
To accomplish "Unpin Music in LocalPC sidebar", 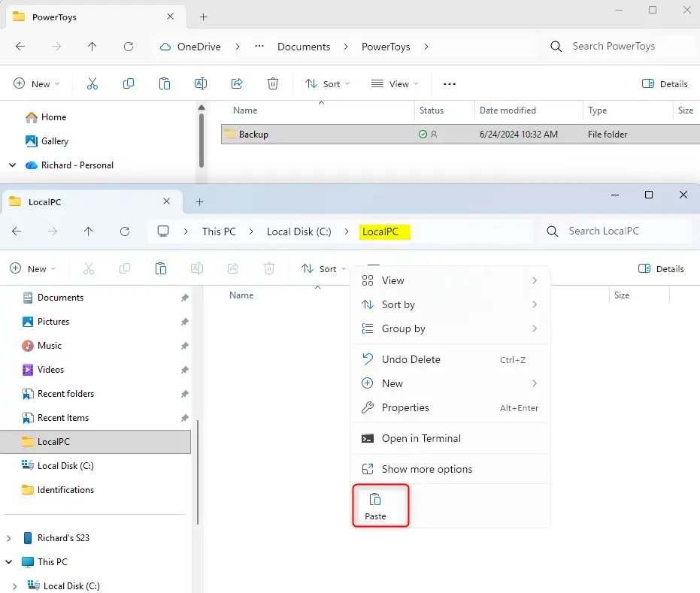I will pos(184,346).
